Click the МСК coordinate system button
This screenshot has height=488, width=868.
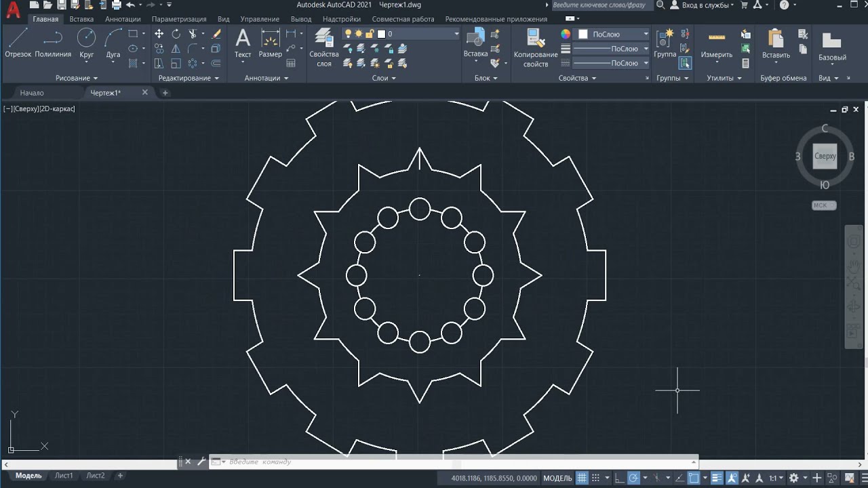point(824,205)
